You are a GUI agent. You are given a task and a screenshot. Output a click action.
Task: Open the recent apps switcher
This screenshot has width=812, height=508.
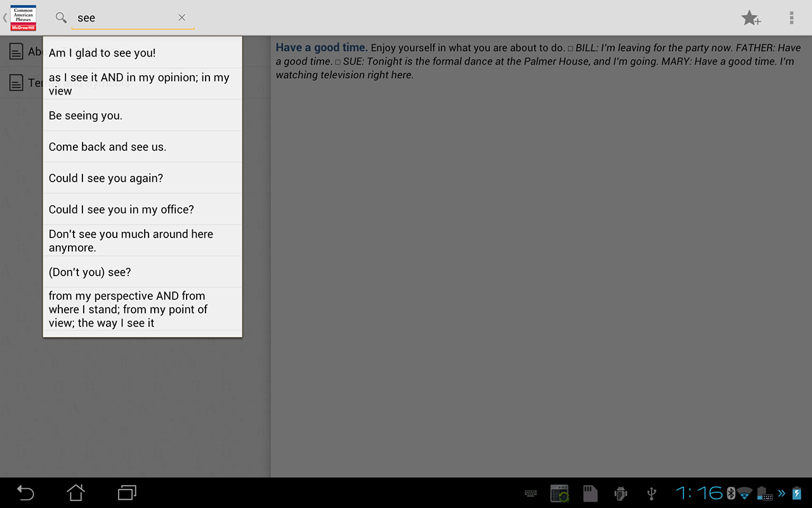[x=127, y=493]
